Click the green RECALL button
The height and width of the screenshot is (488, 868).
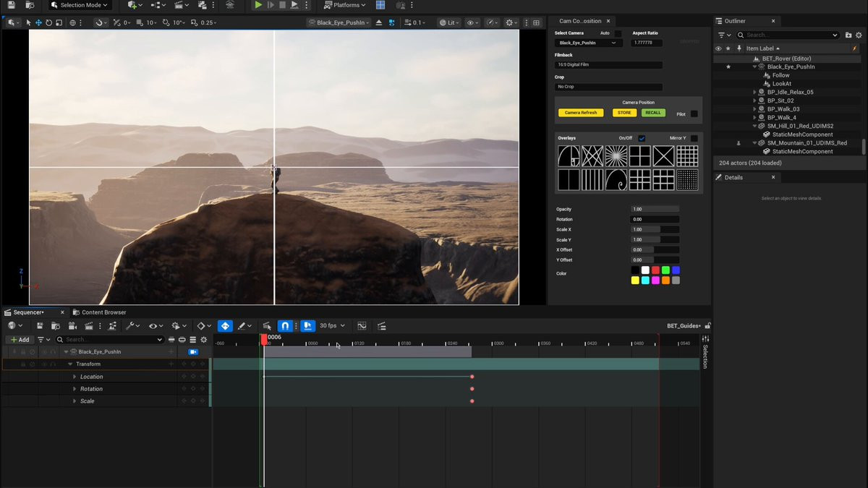click(x=653, y=113)
